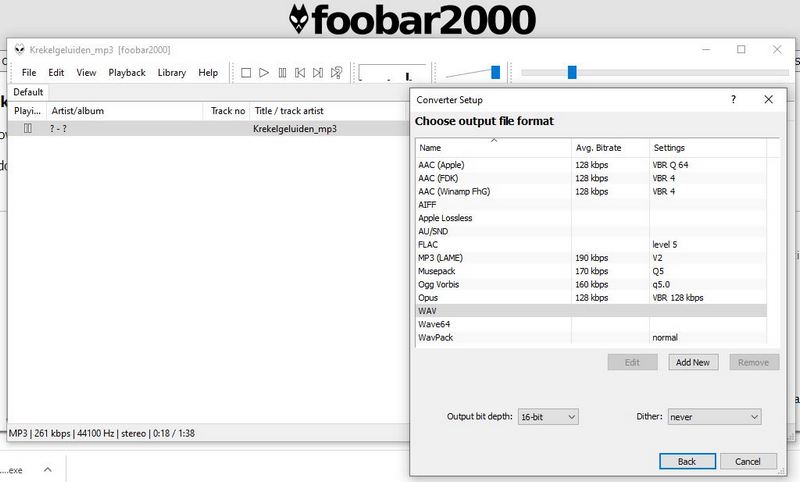Click the Back button
The height and width of the screenshot is (482, 800).
pos(687,461)
